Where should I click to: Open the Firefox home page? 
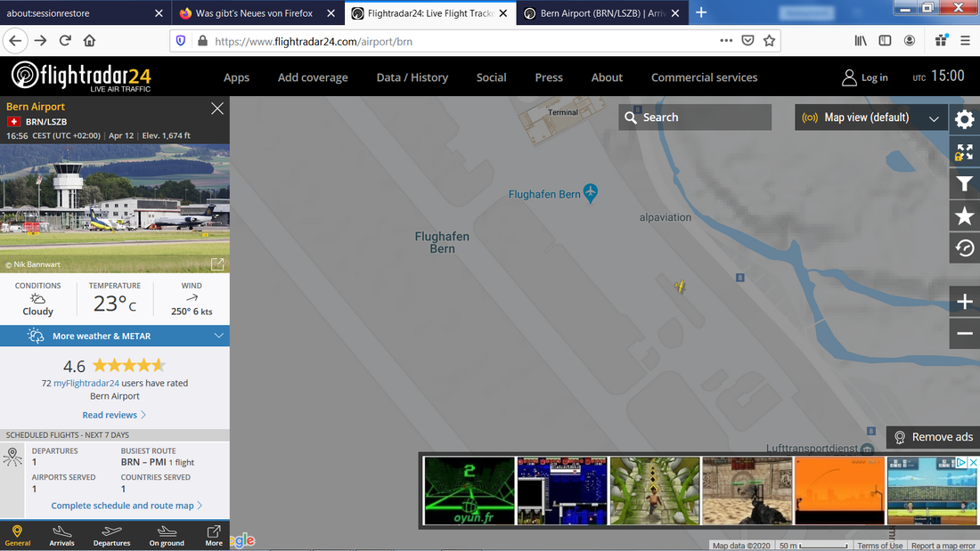click(x=89, y=41)
